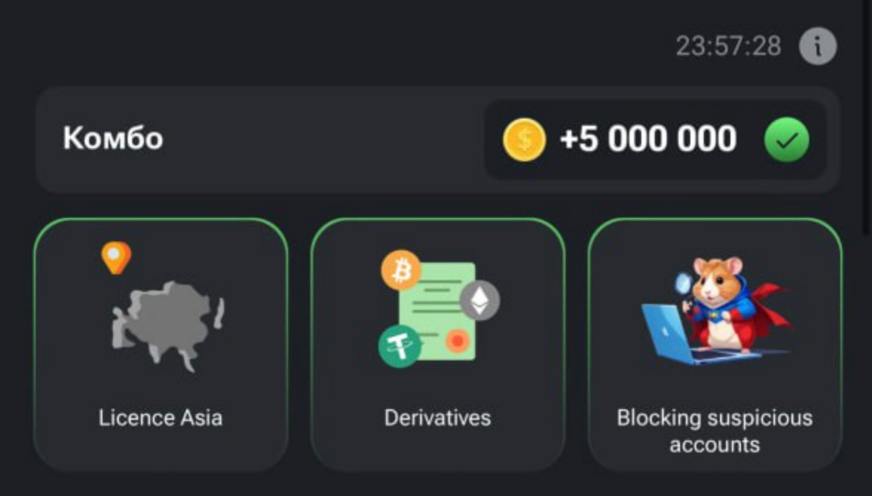Image resolution: width=872 pixels, height=496 pixels.
Task: Tap the Ethereum coin icon
Action: pyautogui.click(x=479, y=300)
